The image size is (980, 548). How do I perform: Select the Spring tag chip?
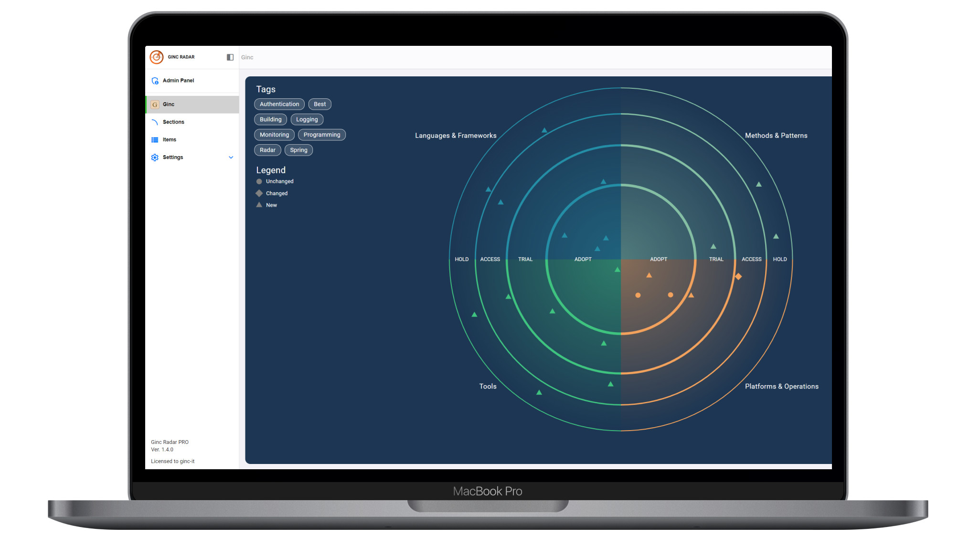tap(298, 150)
